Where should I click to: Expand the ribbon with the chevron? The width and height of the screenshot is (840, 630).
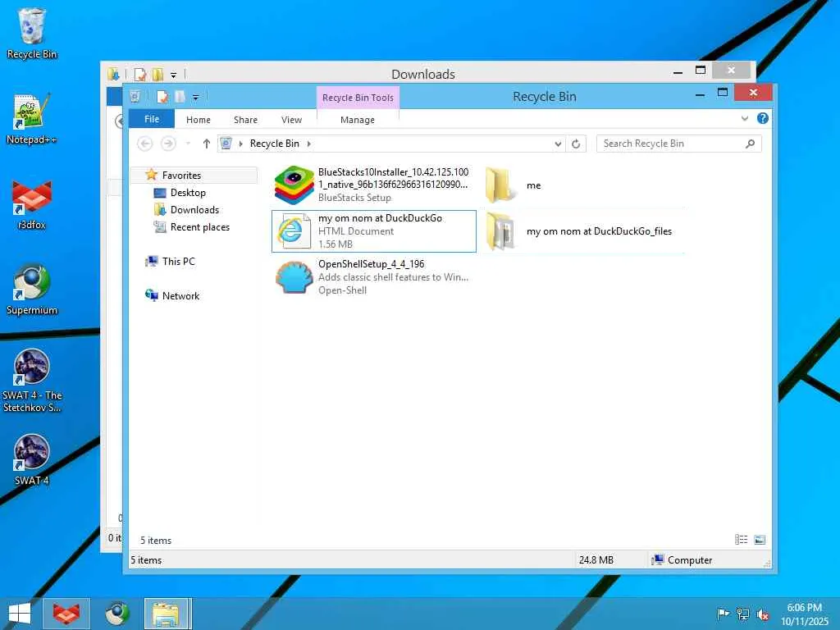point(745,118)
